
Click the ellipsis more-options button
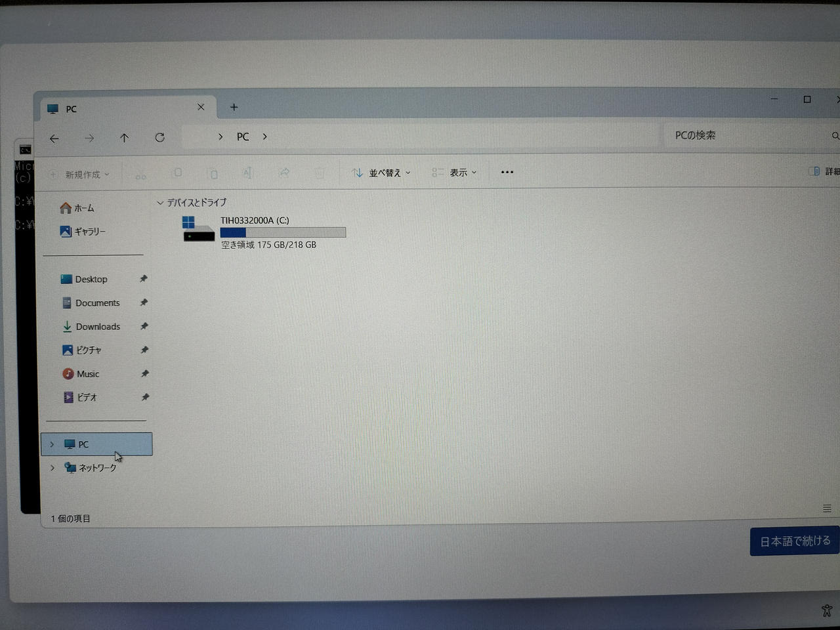pyautogui.click(x=507, y=173)
